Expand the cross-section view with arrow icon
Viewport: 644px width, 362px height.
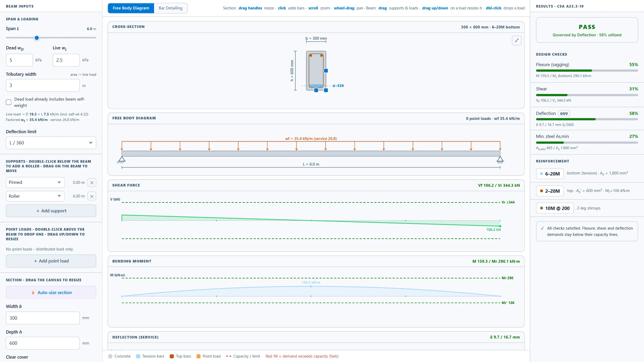pyautogui.click(x=516, y=40)
